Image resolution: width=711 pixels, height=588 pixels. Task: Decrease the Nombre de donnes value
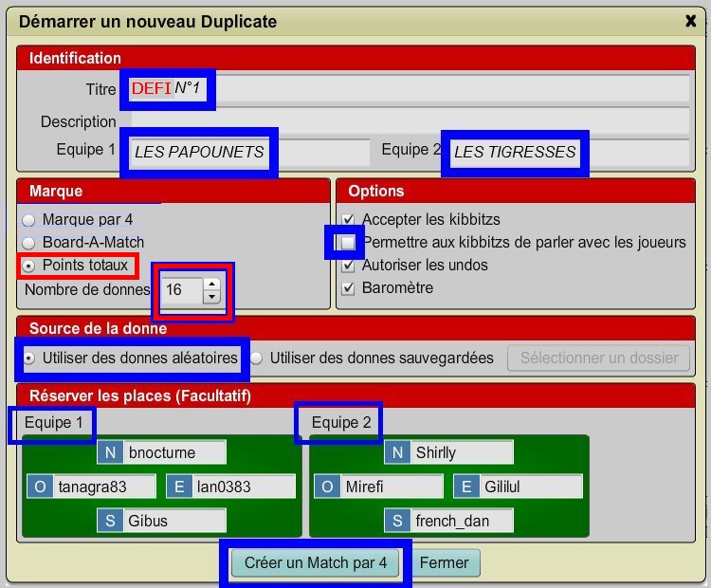pos(211,296)
